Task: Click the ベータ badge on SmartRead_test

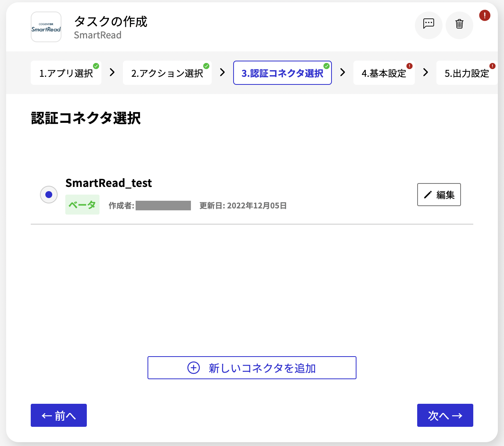Action: (x=82, y=205)
